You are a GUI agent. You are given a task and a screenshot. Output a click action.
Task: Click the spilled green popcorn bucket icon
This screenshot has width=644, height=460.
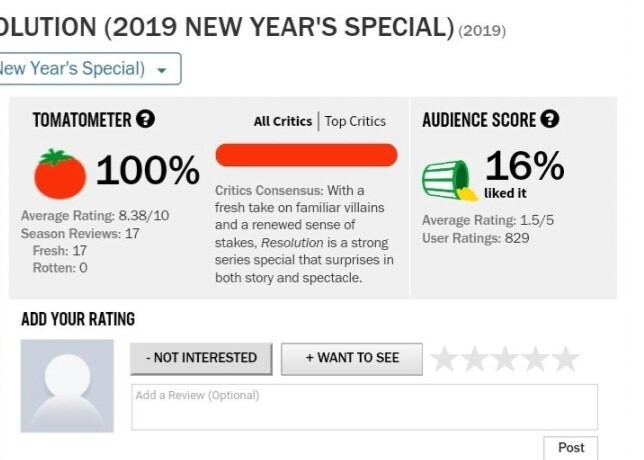pos(450,181)
